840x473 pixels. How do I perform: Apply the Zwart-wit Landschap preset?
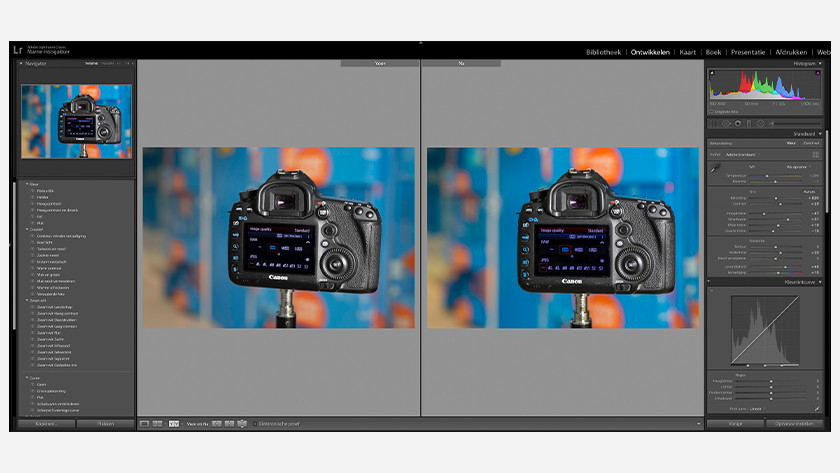[x=54, y=307]
